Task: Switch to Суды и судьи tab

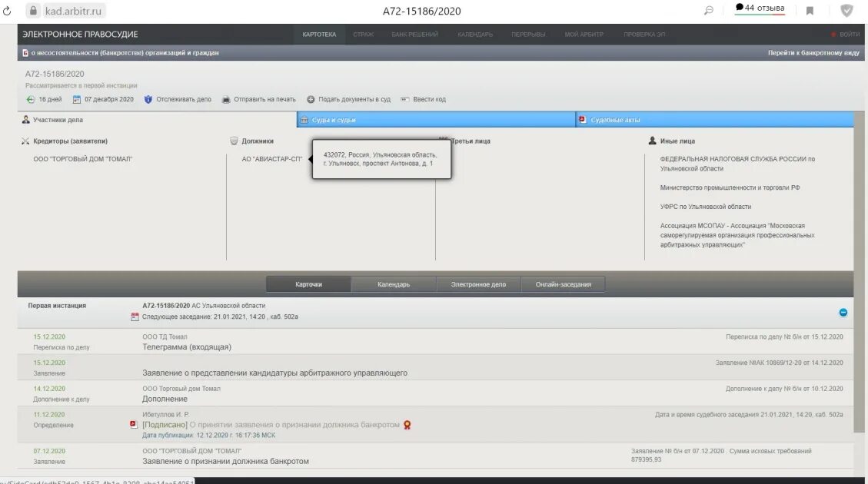Action: tap(436, 120)
